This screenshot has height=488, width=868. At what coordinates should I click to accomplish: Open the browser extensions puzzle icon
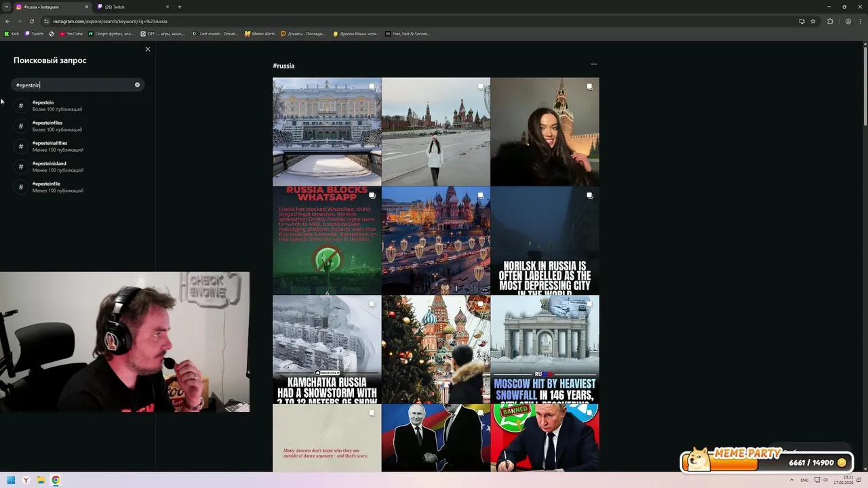[x=830, y=21]
